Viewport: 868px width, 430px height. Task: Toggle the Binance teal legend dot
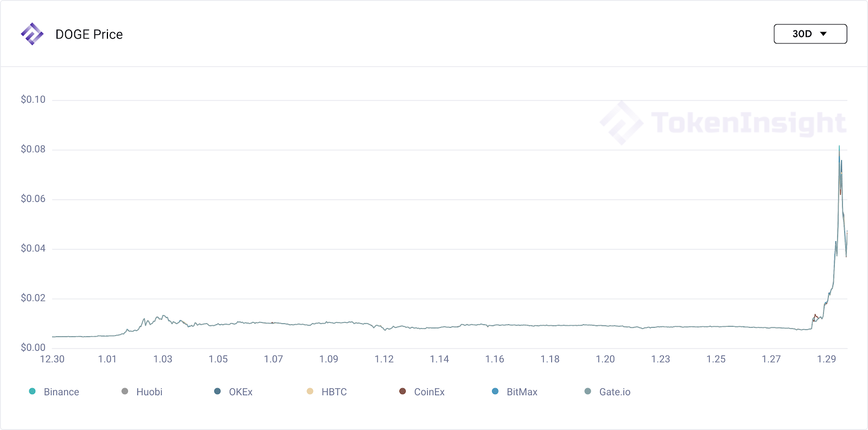pos(33,391)
